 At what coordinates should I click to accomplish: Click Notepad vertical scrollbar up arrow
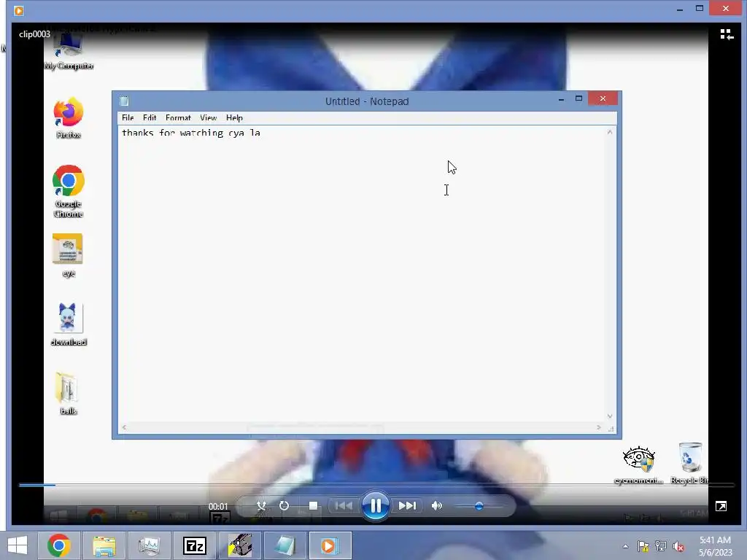(x=610, y=132)
